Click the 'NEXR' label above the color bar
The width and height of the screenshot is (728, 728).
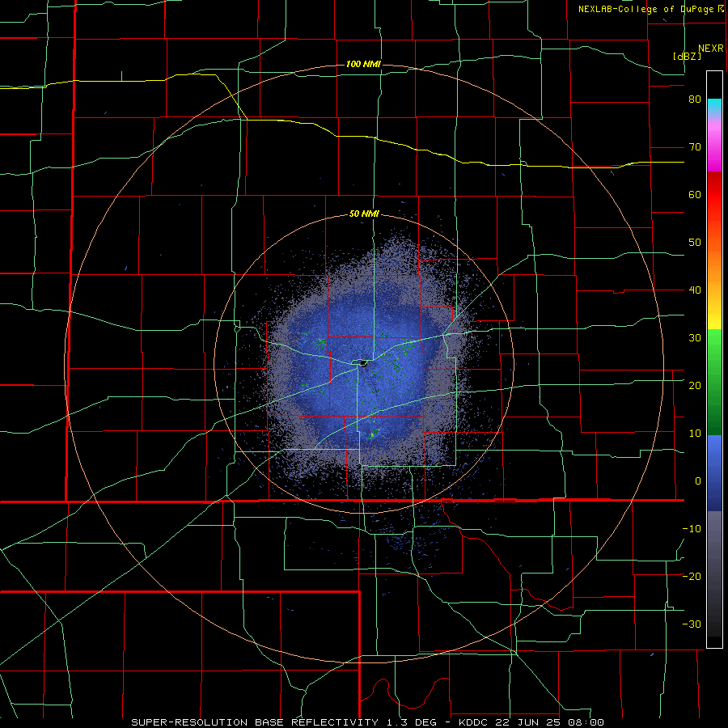[x=711, y=49]
